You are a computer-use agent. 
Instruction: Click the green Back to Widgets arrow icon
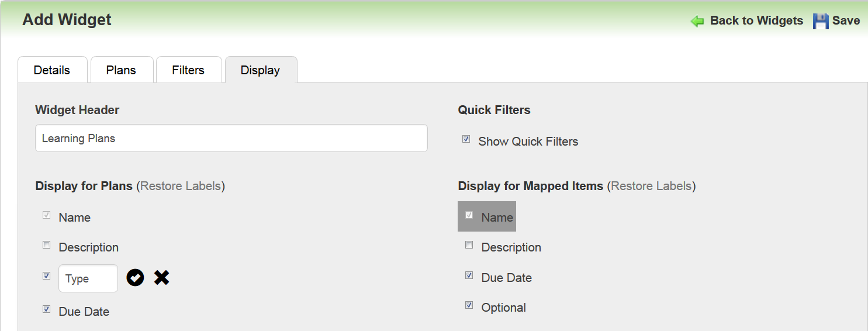[x=697, y=22]
